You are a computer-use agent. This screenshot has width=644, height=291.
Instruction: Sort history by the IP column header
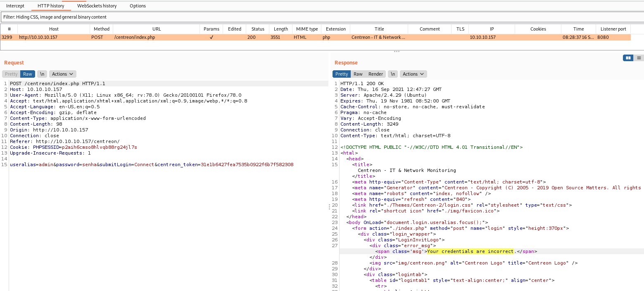click(492, 29)
